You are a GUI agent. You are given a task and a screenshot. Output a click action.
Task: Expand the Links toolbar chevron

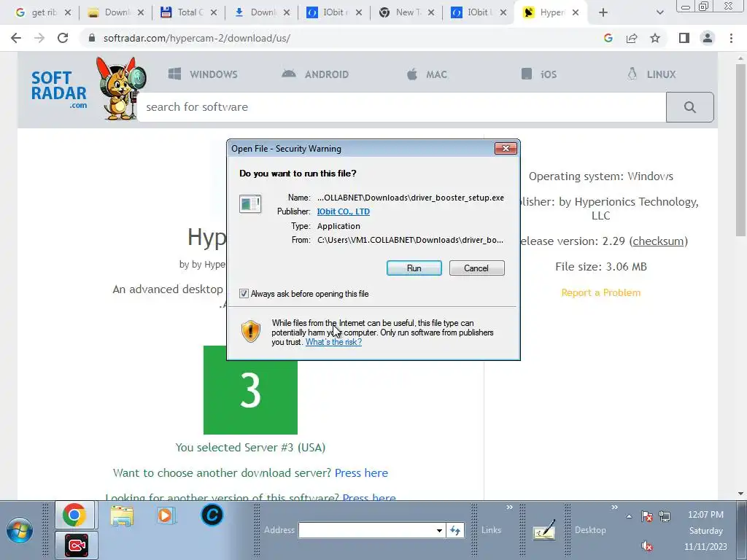509,507
